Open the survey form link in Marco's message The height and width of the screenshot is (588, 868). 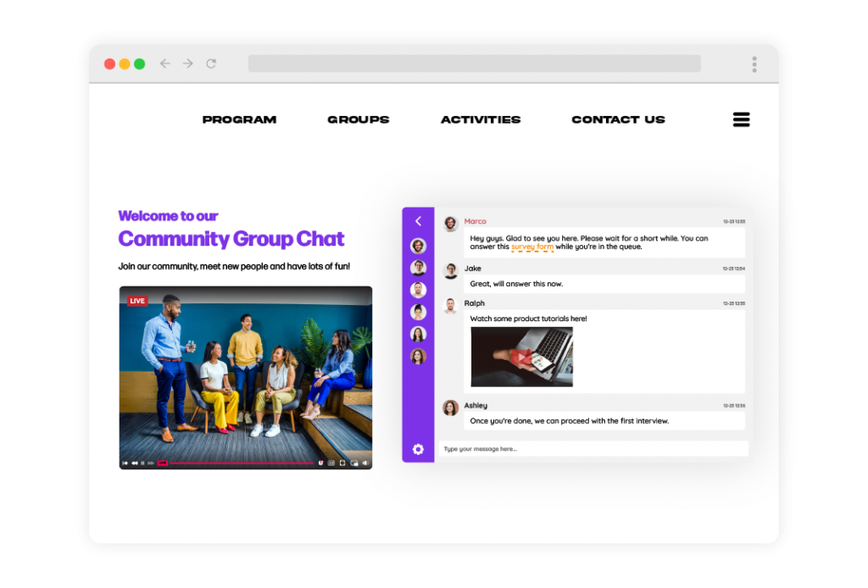point(533,247)
